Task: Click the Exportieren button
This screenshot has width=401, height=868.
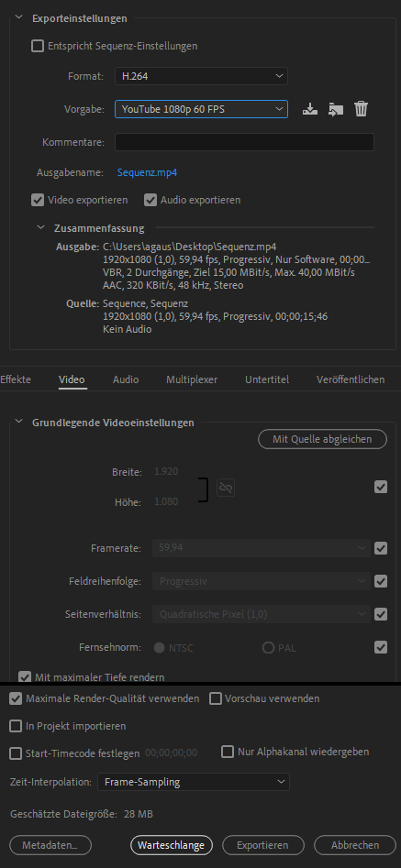Action: pos(263,845)
